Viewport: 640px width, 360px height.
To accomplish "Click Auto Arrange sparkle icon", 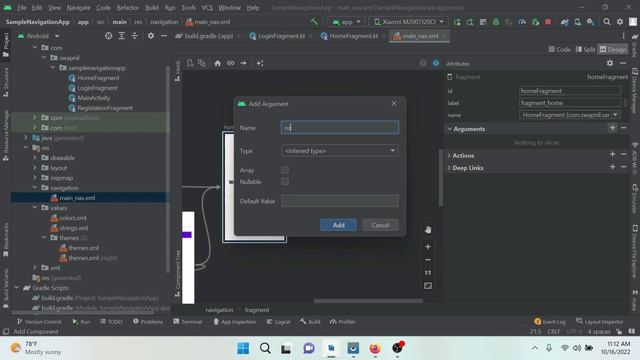I will click(x=260, y=63).
